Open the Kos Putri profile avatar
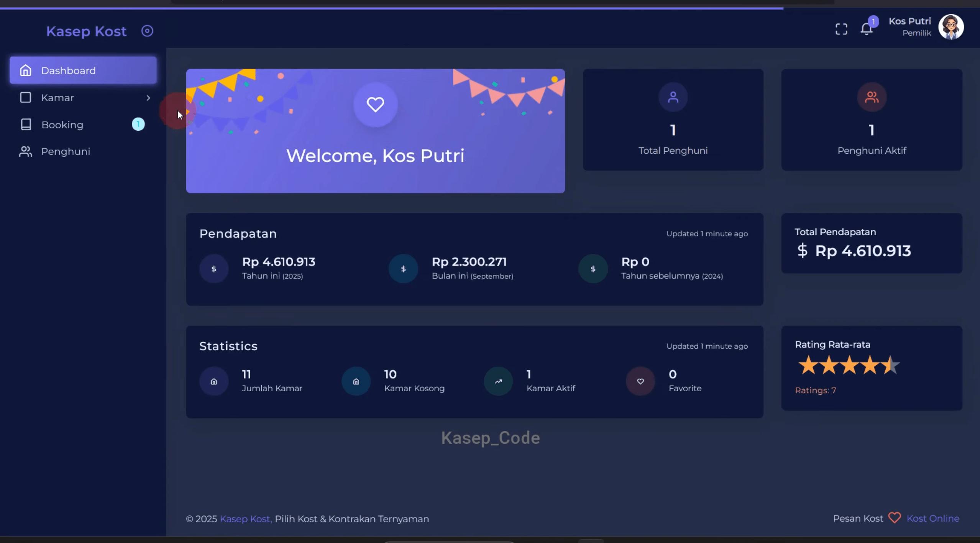The width and height of the screenshot is (980, 543). 951,27
